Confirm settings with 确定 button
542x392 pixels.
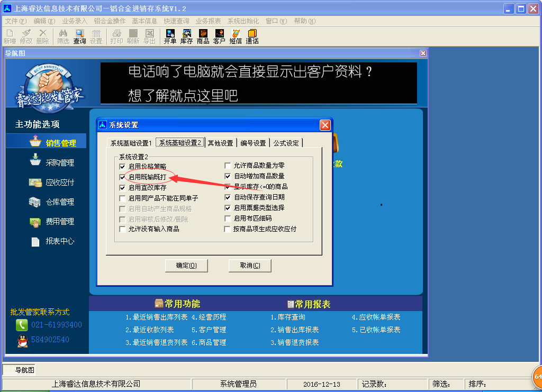(x=186, y=266)
